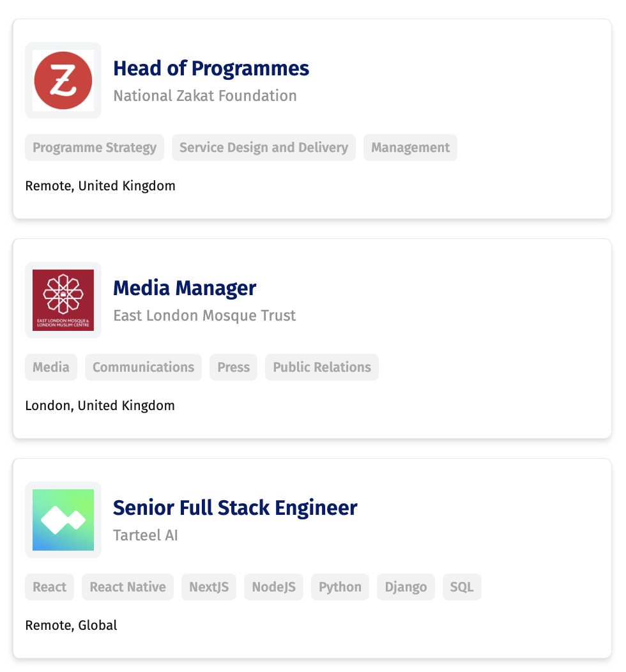Open the Head of Programmes listing

[211, 68]
